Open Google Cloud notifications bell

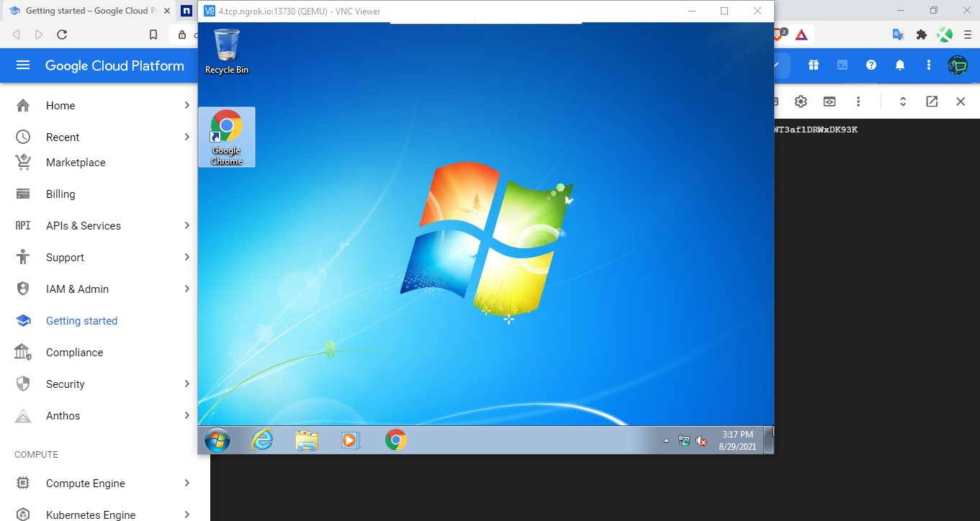(900, 65)
